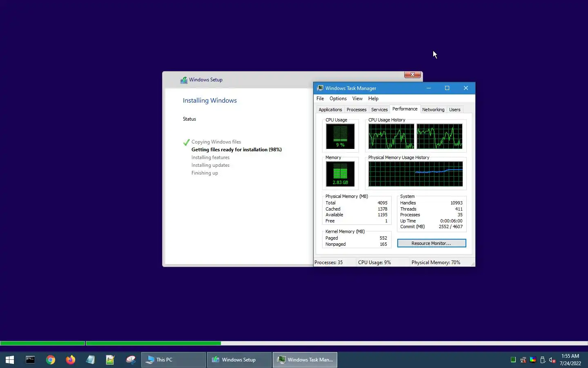The image size is (588, 368).
Task: Switch to the Processes tab
Action: pyautogui.click(x=356, y=110)
